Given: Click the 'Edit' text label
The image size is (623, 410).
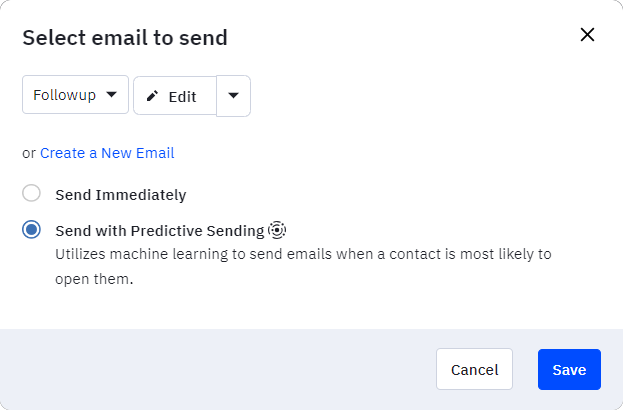Looking at the screenshot, I should click(182, 97).
